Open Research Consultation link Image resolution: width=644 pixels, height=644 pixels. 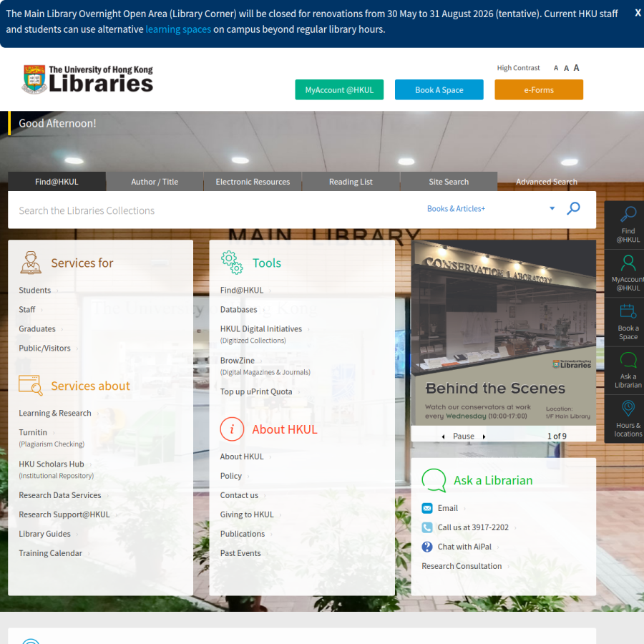[462, 566]
